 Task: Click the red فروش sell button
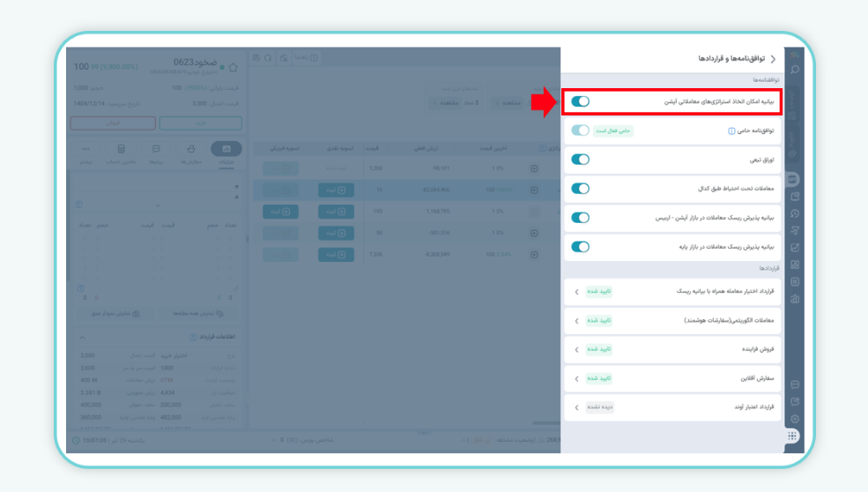click(113, 123)
